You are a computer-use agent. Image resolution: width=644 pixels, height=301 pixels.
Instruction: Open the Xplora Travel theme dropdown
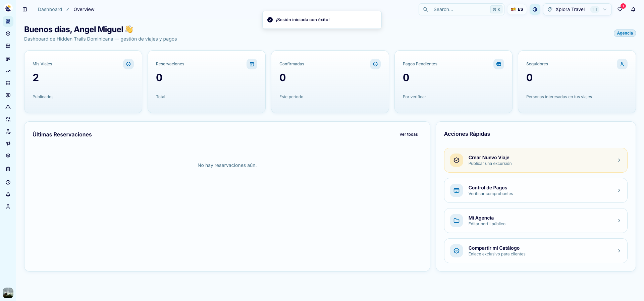click(577, 9)
